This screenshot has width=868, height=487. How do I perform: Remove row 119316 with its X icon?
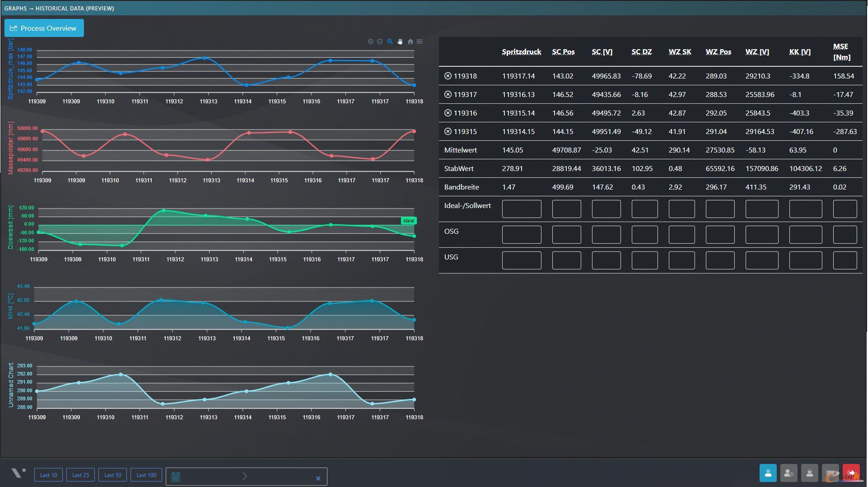[x=448, y=113]
